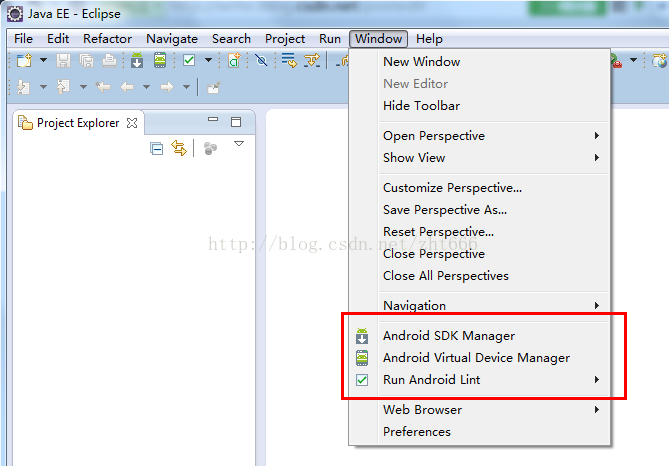Open the Navigate menu
The image size is (669, 466).
[172, 39]
